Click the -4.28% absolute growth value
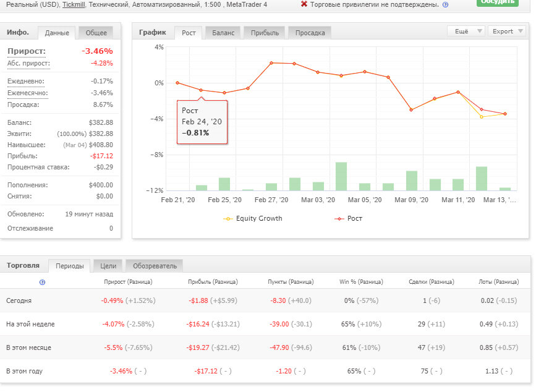 102,63
